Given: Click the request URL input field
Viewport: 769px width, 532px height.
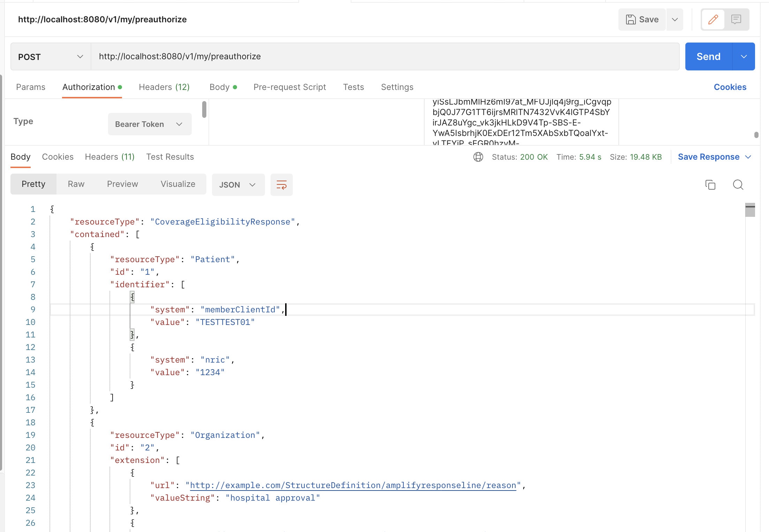Looking at the screenshot, I should 385,56.
